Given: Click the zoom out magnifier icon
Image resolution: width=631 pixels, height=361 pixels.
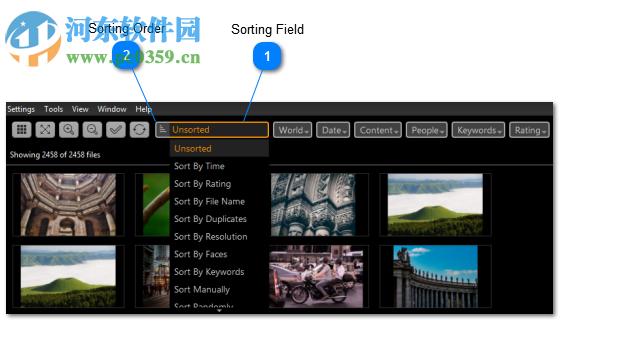Looking at the screenshot, I should coord(92,130).
